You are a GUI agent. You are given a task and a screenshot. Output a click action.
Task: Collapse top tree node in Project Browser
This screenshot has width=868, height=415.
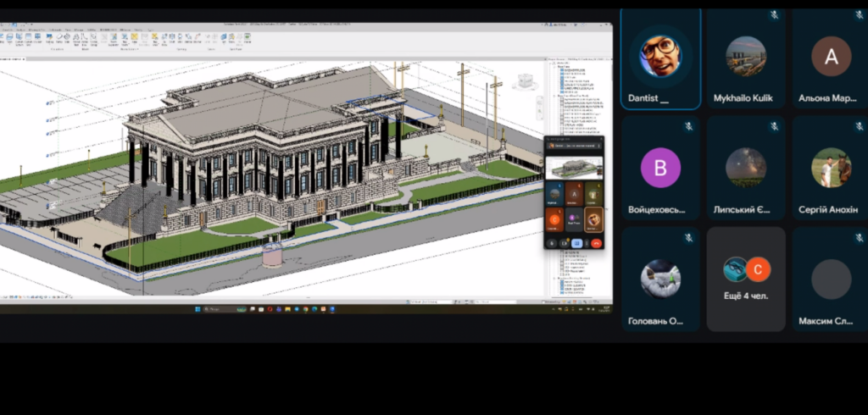coord(550,64)
